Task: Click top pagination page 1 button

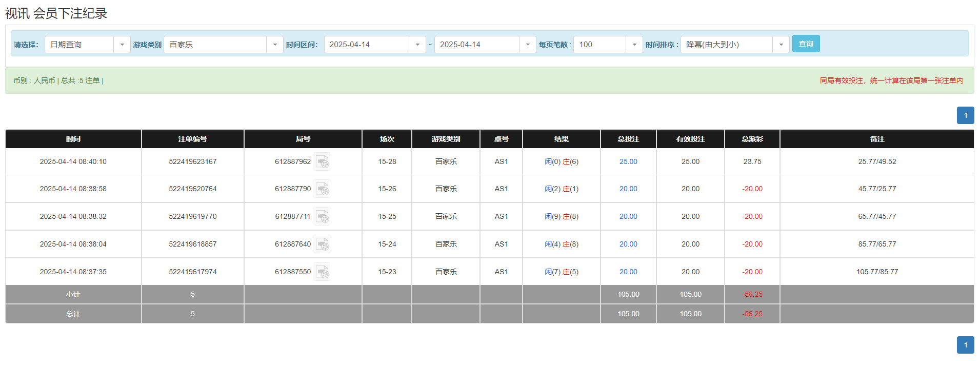Action: tap(965, 115)
